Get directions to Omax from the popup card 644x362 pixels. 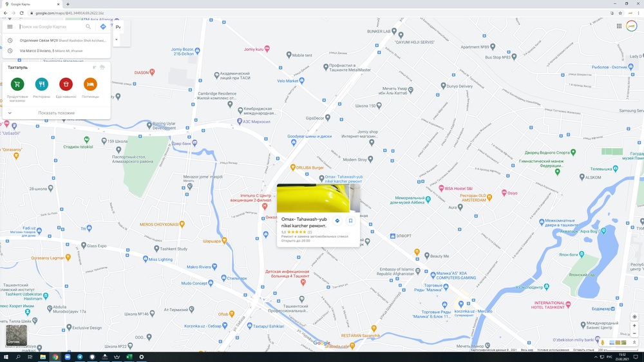coord(337,220)
